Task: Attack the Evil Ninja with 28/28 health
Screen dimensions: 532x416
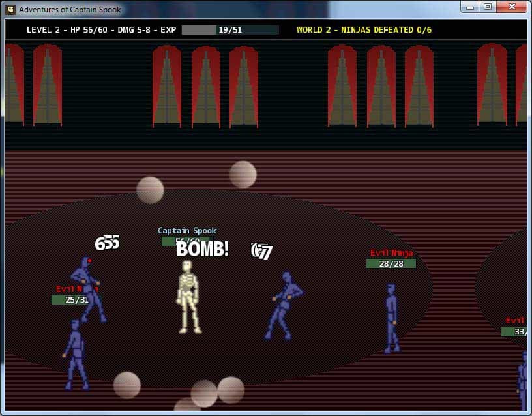Action: (392, 318)
